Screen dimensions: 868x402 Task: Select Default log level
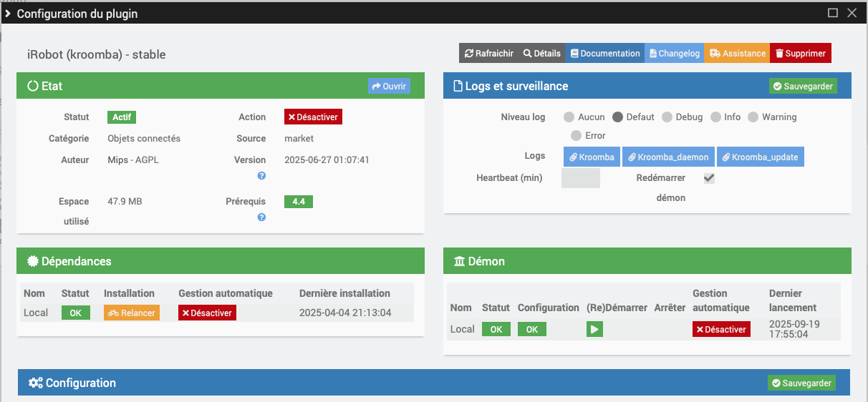click(617, 117)
